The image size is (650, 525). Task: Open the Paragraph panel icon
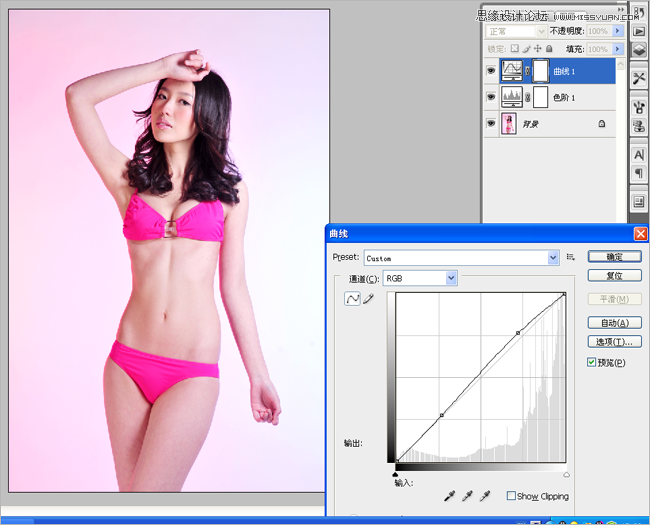tap(639, 173)
